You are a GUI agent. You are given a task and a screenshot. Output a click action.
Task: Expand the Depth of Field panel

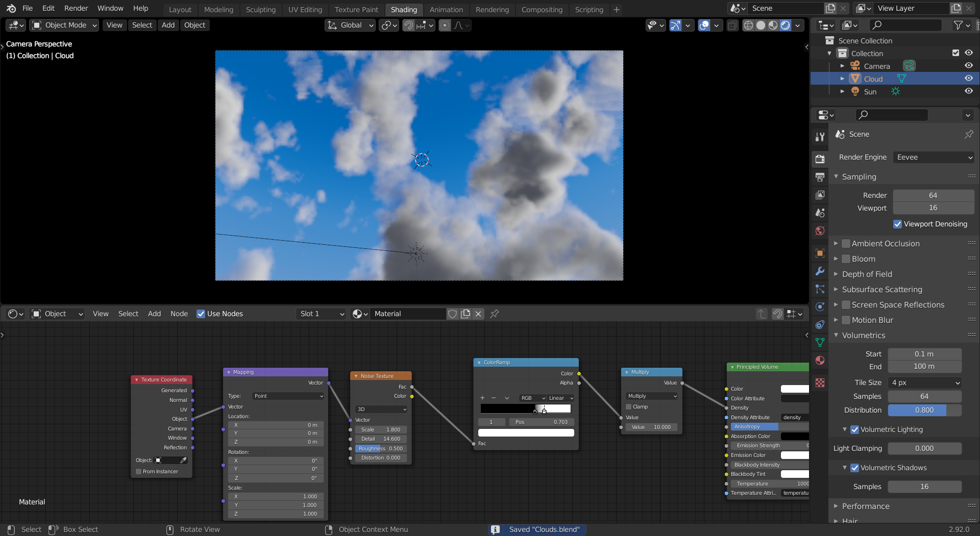click(867, 274)
